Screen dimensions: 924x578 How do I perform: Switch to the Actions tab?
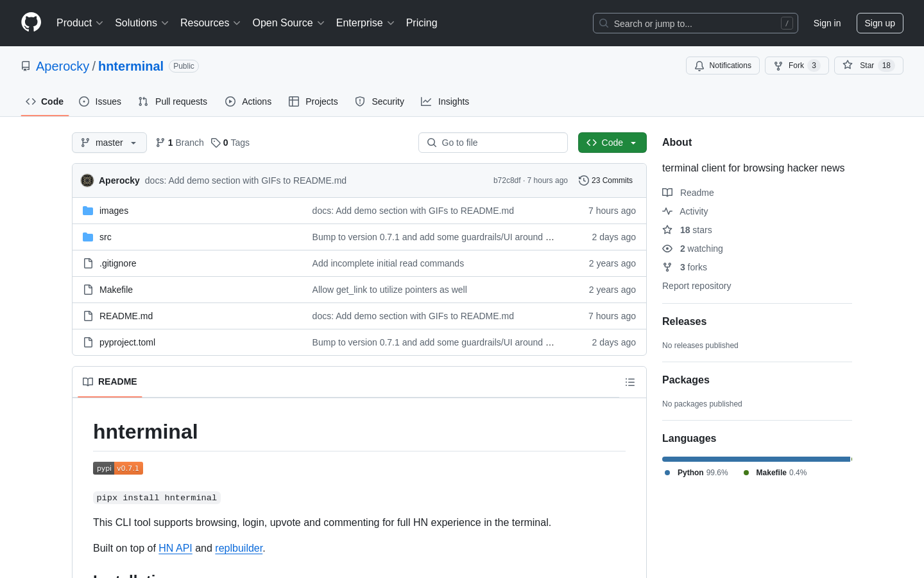(248, 101)
